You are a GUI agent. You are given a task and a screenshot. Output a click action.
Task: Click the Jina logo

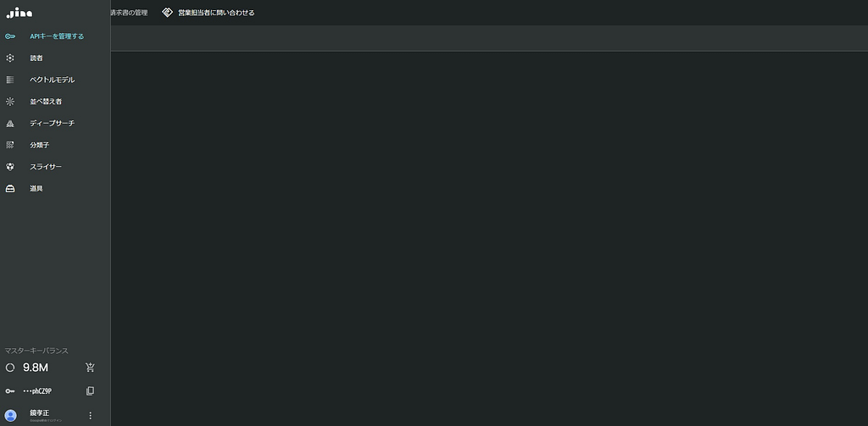click(19, 13)
